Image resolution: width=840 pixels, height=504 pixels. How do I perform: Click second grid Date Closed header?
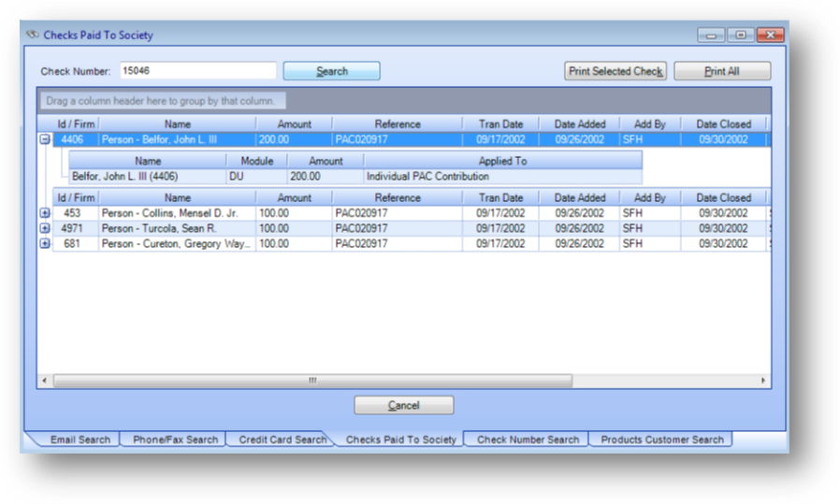tap(724, 197)
